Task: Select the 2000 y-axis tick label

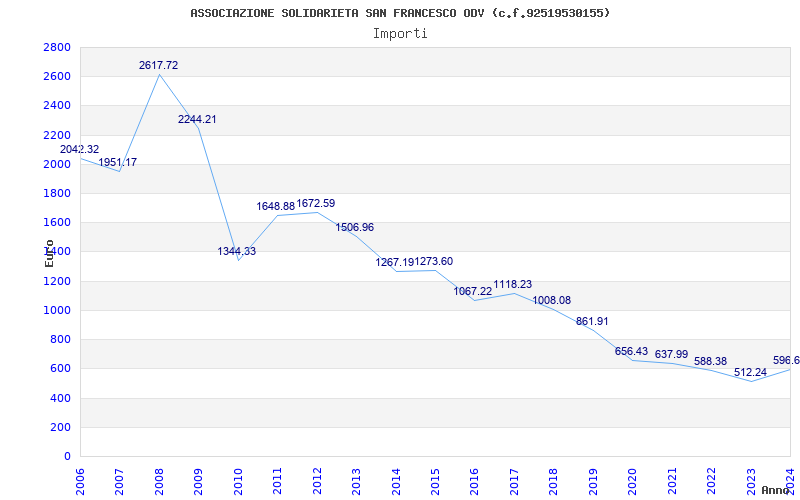Action: (57, 164)
